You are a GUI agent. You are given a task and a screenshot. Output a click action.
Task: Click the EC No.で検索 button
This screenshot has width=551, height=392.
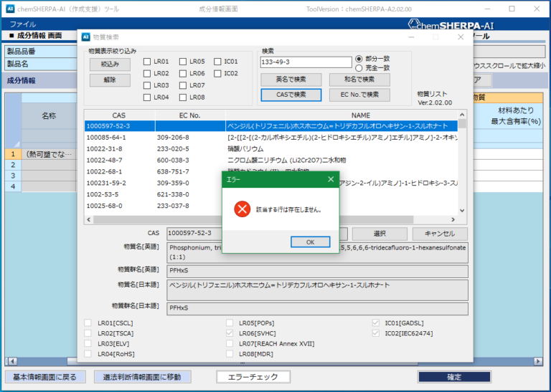pos(359,95)
